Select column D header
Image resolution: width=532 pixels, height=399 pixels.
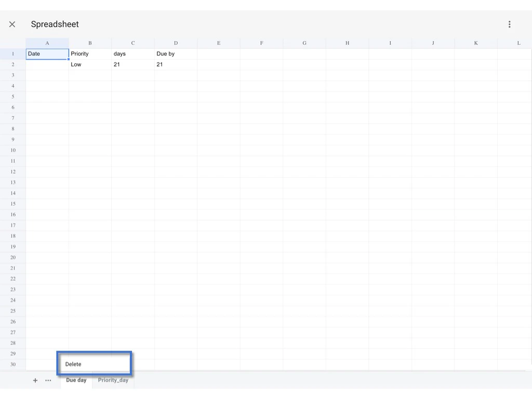(175, 43)
